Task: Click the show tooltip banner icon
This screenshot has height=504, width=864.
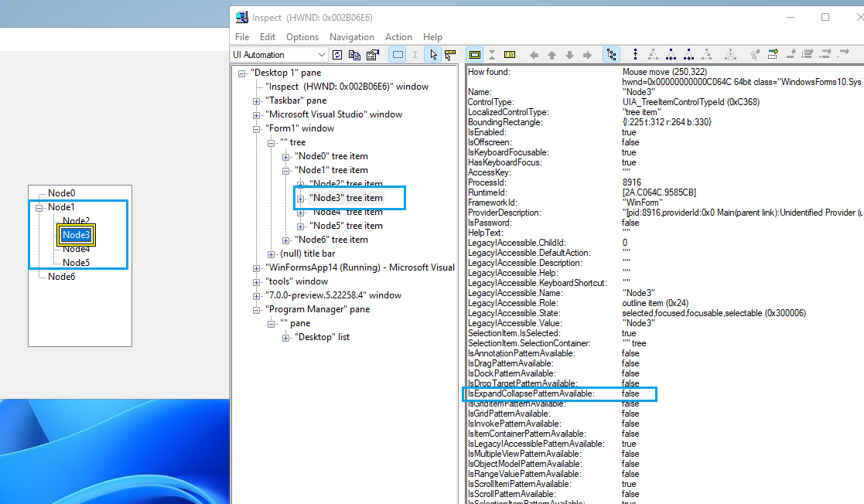Action: 449,54
